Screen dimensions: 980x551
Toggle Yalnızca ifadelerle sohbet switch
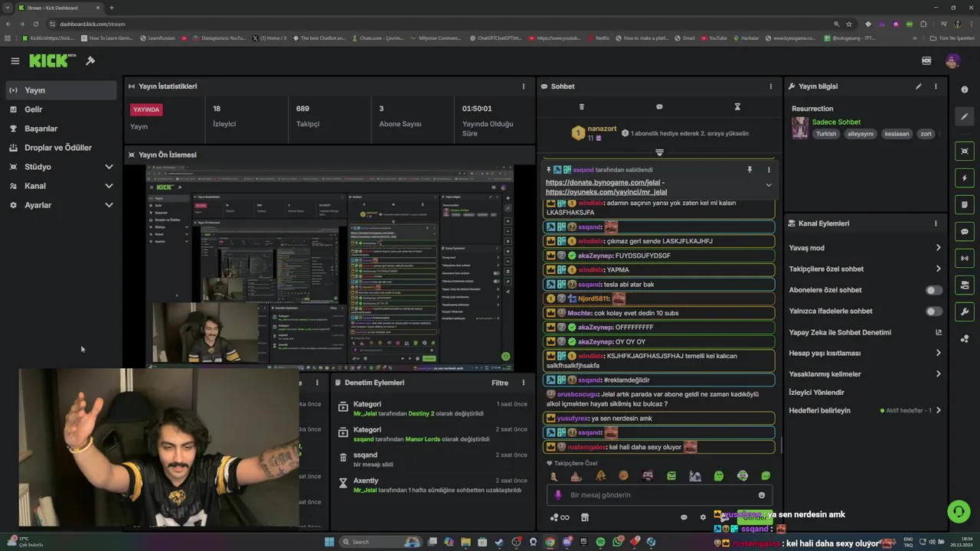pyautogui.click(x=934, y=311)
